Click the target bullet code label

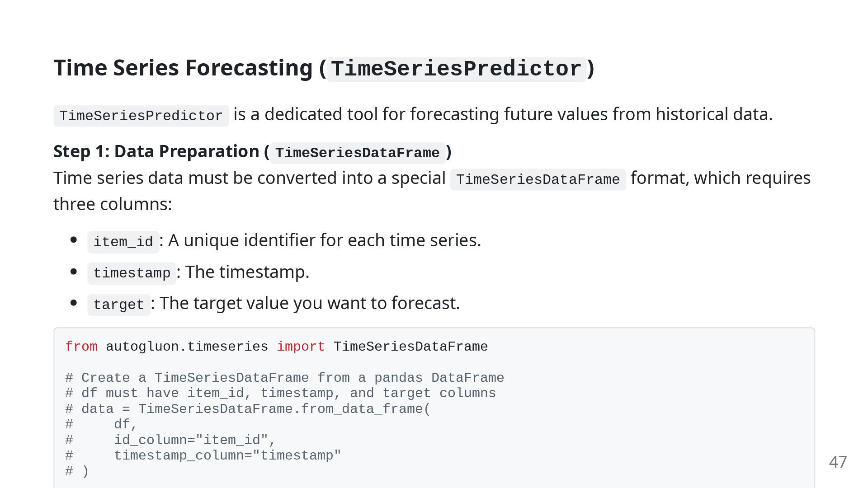coord(119,305)
